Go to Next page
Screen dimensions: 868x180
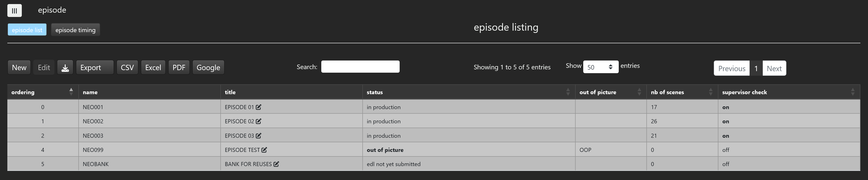(774, 68)
